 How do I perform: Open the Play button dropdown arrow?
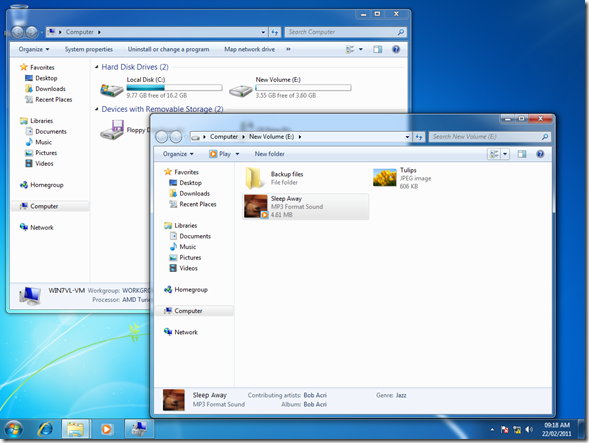[237, 154]
